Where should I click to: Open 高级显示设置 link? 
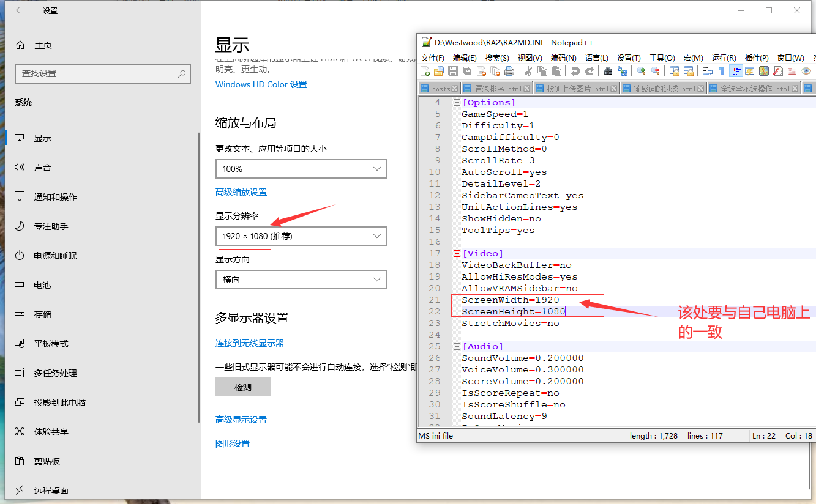241,420
